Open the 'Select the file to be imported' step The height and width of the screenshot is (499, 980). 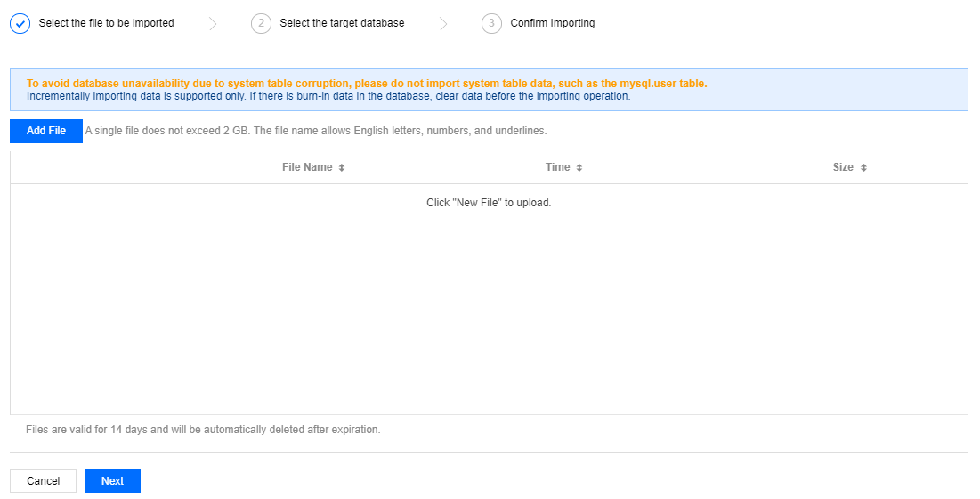[106, 23]
